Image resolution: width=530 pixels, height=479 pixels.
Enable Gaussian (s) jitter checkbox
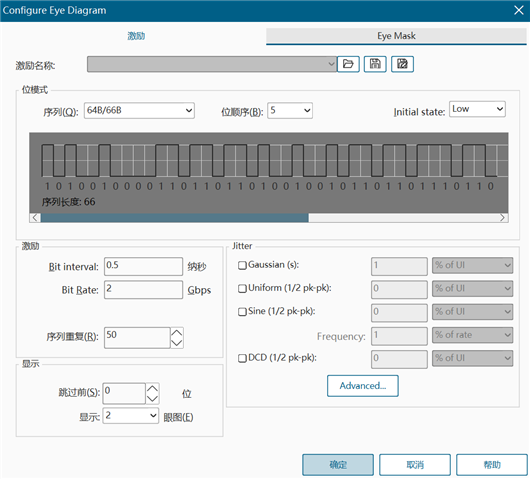[x=242, y=265]
